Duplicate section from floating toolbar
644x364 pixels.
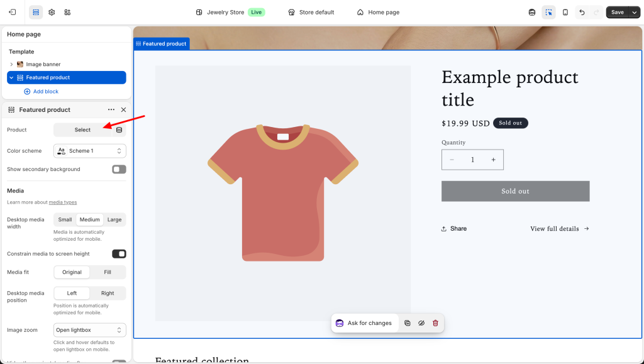408,323
